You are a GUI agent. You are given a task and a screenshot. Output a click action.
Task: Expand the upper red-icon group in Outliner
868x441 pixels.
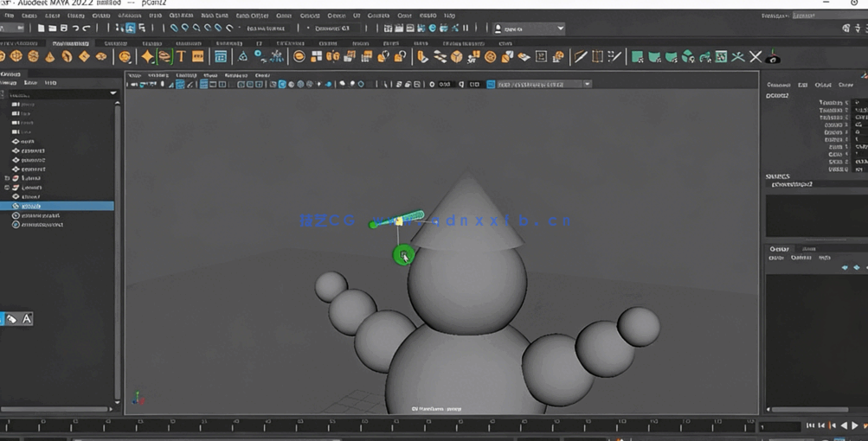(x=7, y=178)
